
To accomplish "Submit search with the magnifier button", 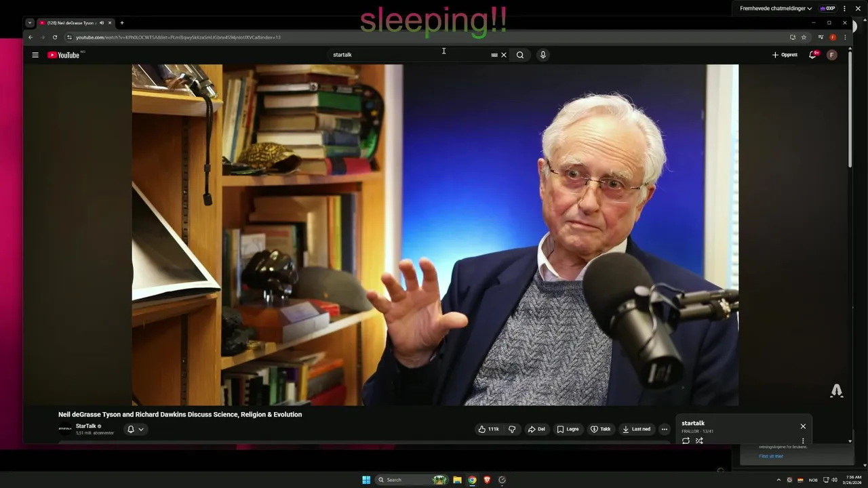I will [x=520, y=55].
